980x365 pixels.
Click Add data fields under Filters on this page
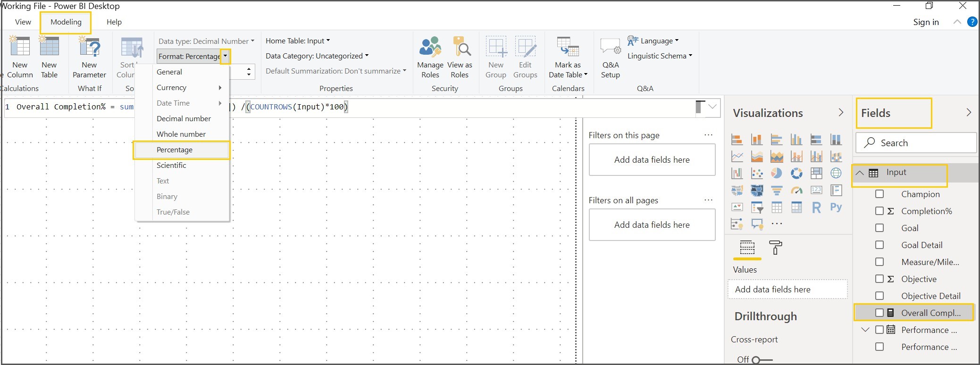click(652, 159)
